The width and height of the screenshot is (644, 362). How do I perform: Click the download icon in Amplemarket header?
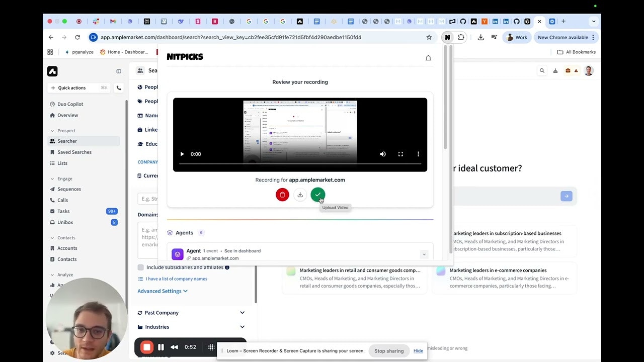click(x=555, y=71)
